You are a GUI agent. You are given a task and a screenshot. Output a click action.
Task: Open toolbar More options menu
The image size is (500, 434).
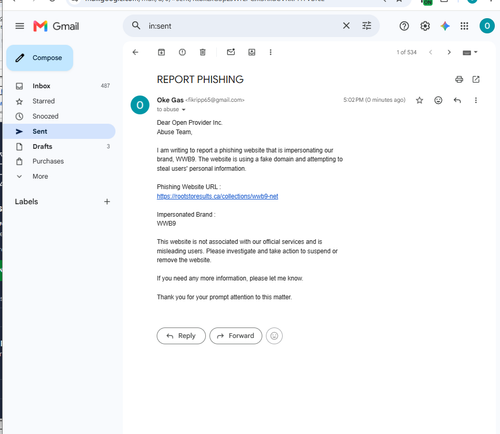[270, 52]
